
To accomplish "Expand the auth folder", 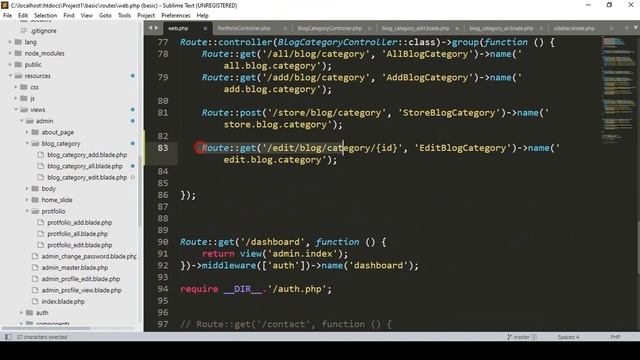I will [x=22, y=313].
